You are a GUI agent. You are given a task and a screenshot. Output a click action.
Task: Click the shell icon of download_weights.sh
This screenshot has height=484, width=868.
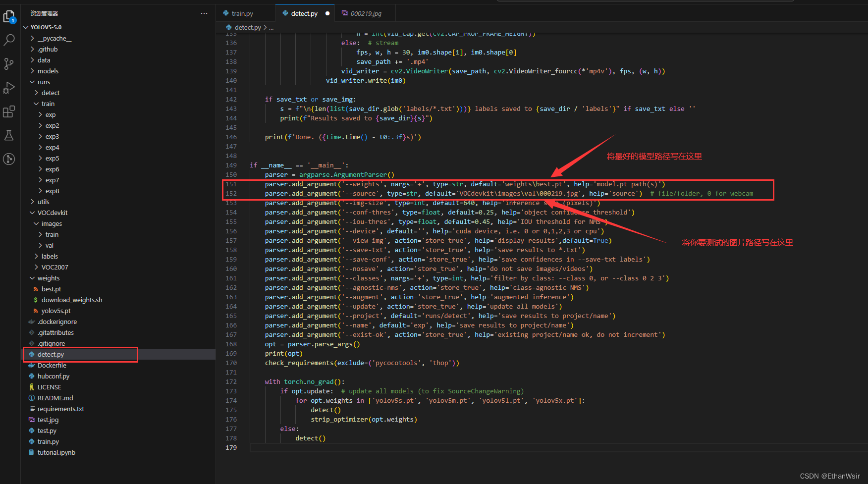coord(36,300)
